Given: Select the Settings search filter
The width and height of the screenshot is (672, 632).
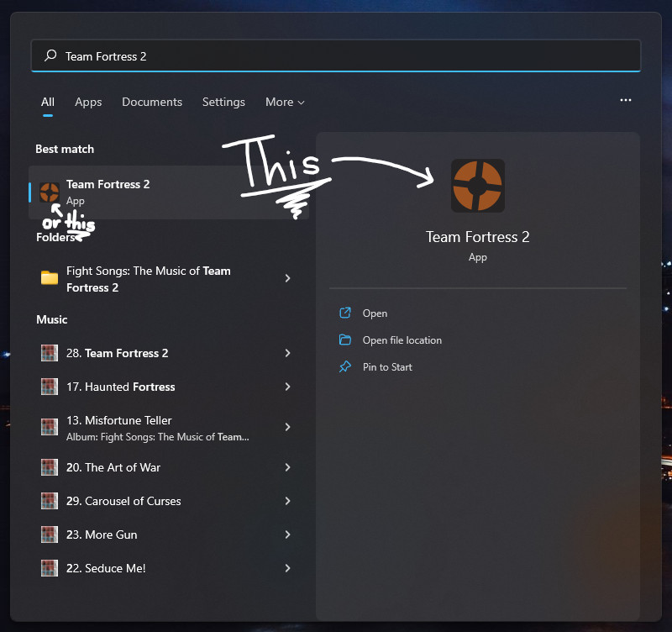Looking at the screenshot, I should coord(223,102).
